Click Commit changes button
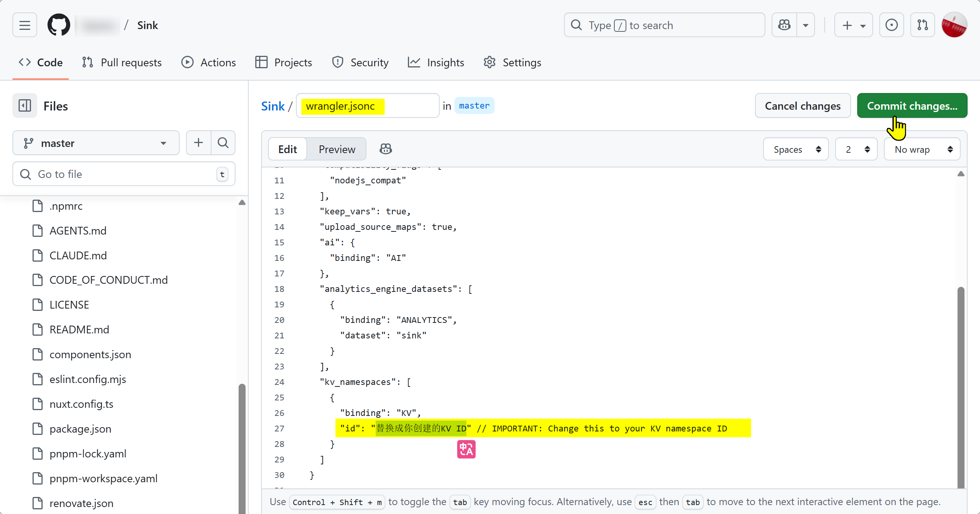Image resolution: width=980 pixels, height=514 pixels. coord(912,106)
